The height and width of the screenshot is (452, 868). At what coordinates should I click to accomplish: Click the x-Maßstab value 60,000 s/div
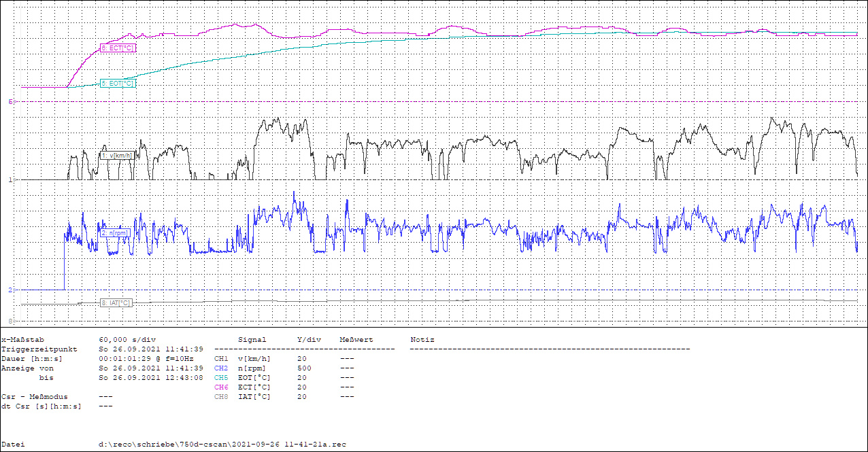(x=129, y=339)
